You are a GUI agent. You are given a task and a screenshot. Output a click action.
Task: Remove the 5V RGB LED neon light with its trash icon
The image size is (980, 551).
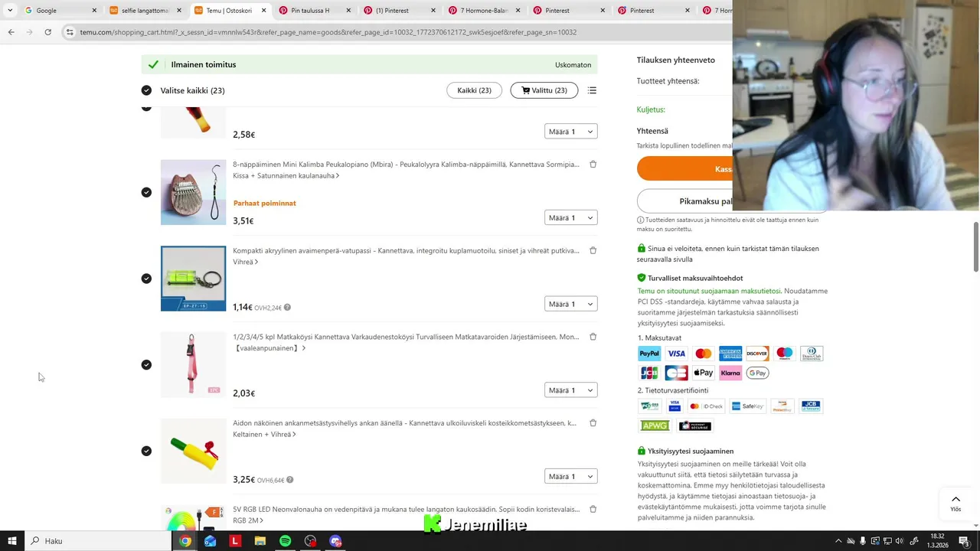coord(593,509)
